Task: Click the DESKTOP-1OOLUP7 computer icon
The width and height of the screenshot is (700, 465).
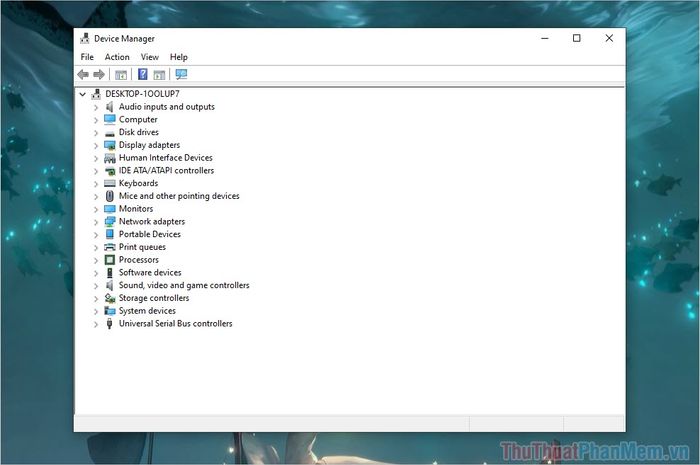Action: pyautogui.click(x=96, y=94)
